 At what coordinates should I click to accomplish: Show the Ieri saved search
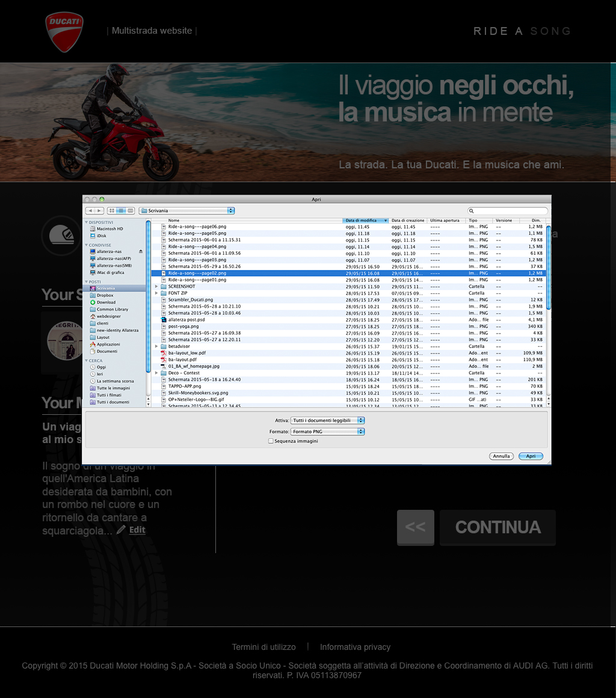(100, 375)
